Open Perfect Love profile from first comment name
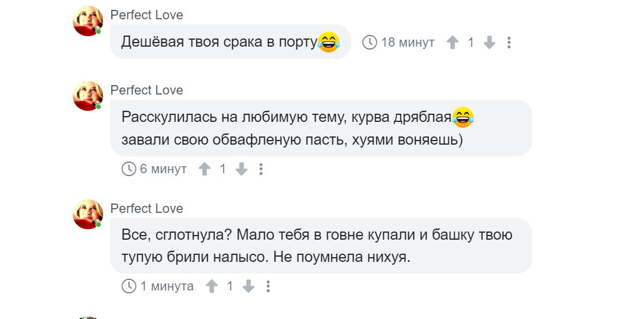 [x=147, y=15]
